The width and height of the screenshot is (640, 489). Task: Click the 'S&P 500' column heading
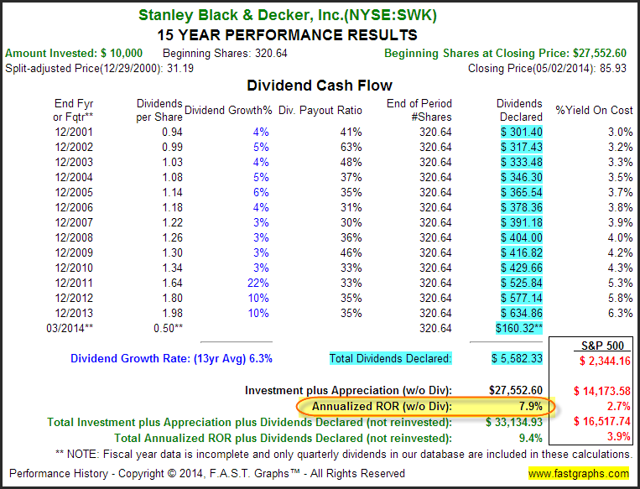point(602,346)
